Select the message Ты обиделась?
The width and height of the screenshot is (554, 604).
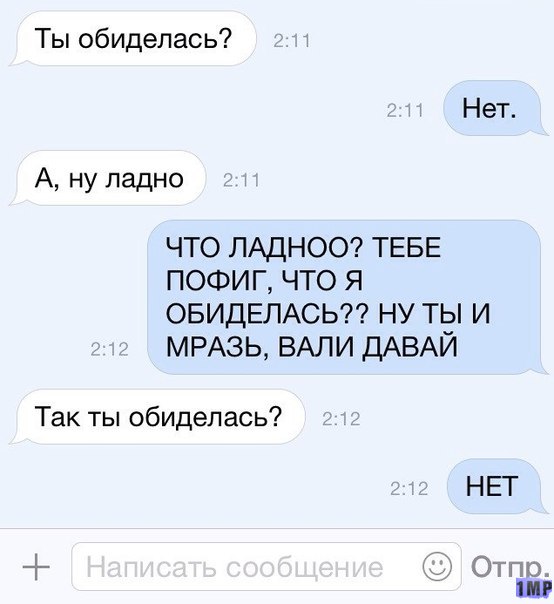[x=133, y=39]
